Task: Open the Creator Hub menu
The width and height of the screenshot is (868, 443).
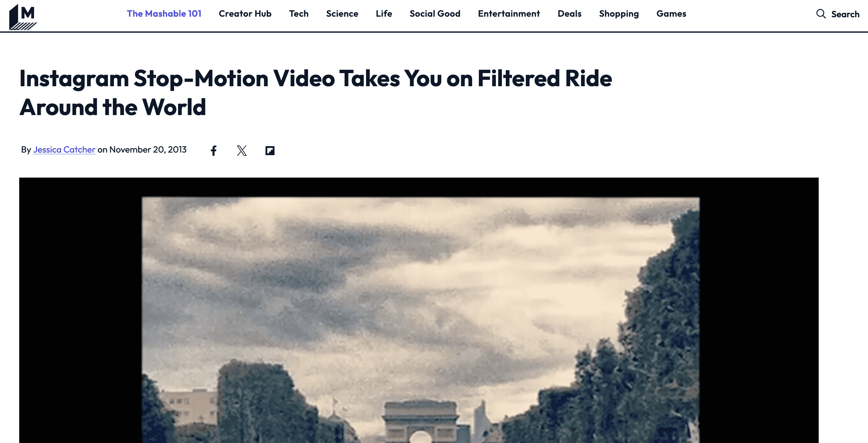Action: (245, 13)
